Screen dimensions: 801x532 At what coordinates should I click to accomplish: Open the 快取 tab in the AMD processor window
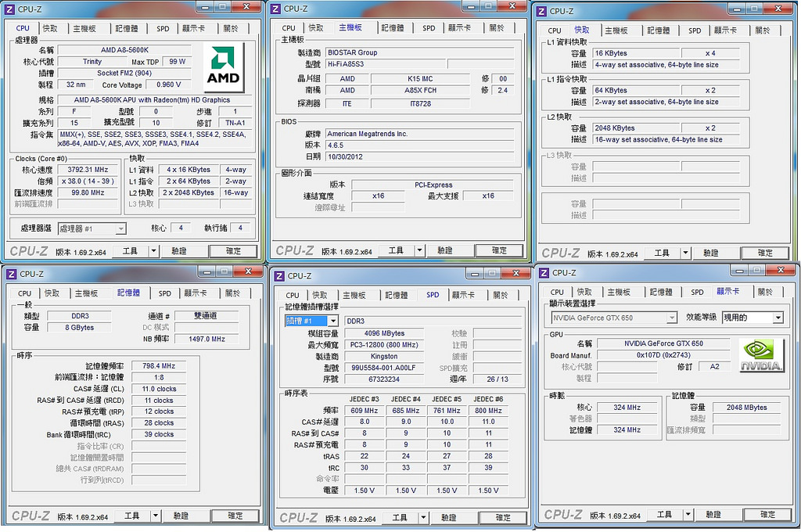(x=50, y=29)
